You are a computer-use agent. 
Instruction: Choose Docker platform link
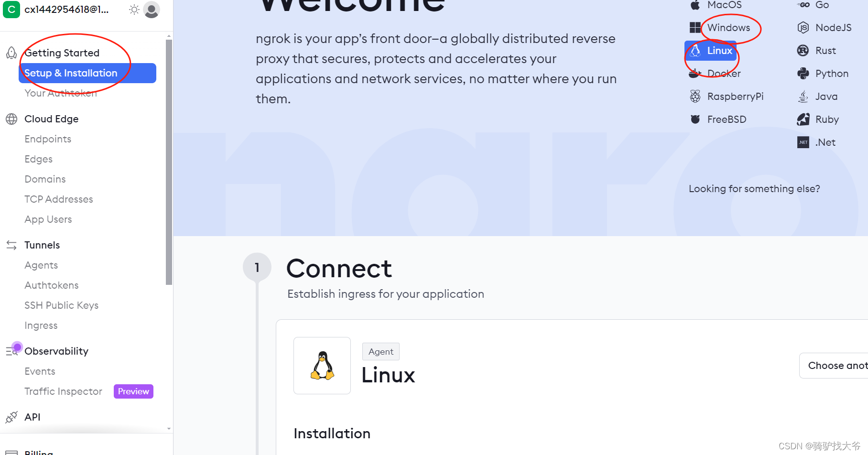coord(724,74)
